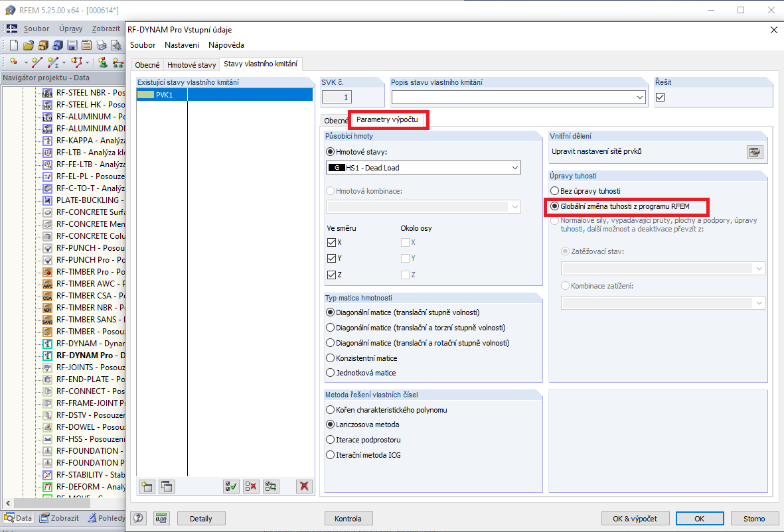Click PVK1 green color swatch
The height and width of the screenshot is (532, 784).
coord(145,95)
